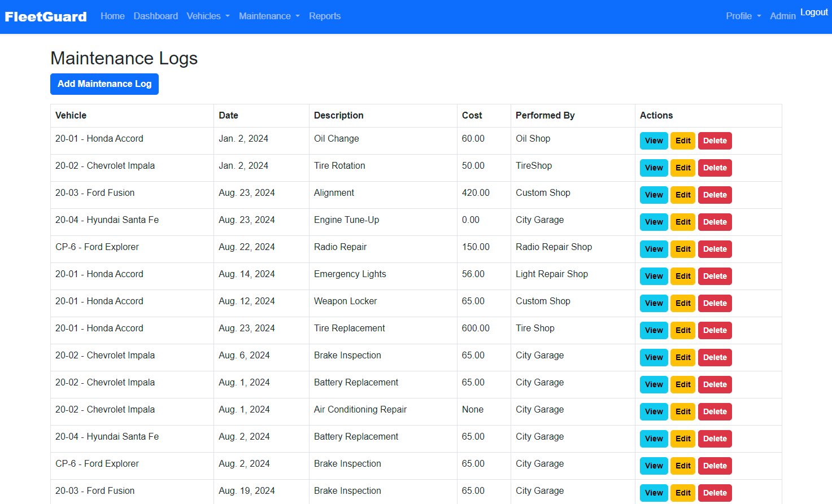Edit the Tire Replacement log entry
The height and width of the screenshot is (504, 832).
pos(683,331)
